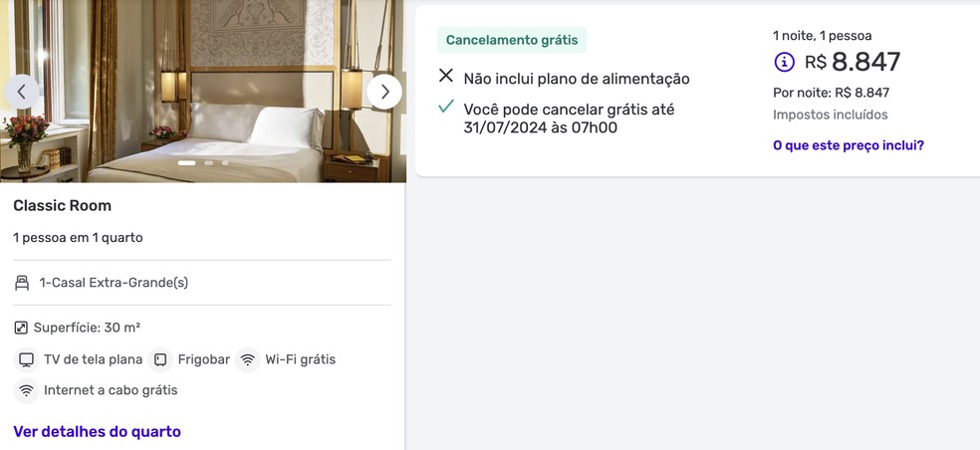Click the R$ 8.847 total price
Viewport: 980px width, 450px height.
click(x=853, y=62)
